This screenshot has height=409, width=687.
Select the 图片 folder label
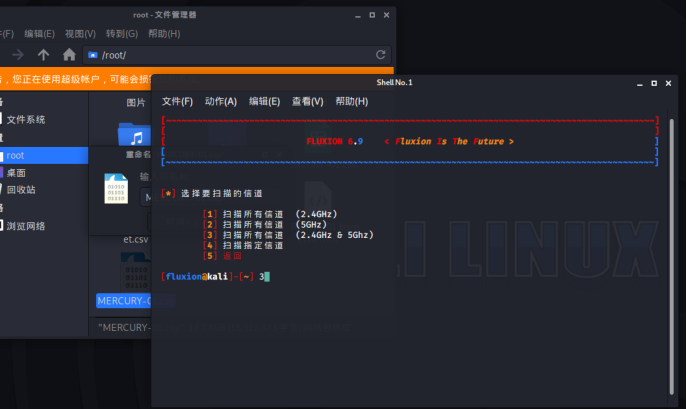coord(136,103)
